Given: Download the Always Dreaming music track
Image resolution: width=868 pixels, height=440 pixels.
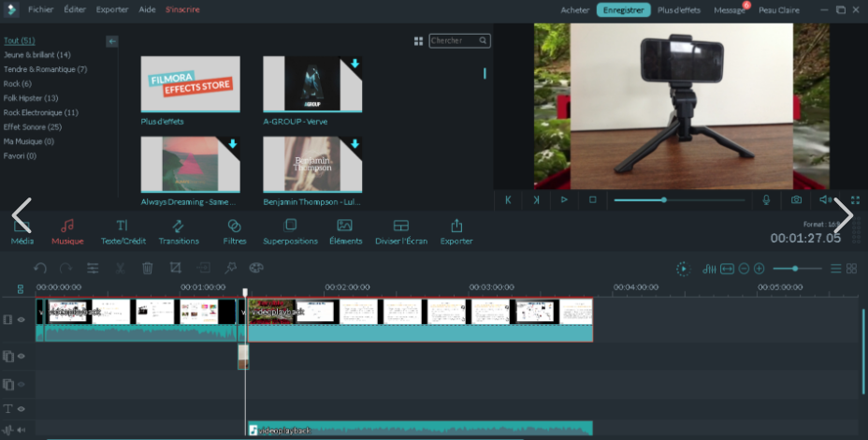Looking at the screenshot, I should coord(232,144).
